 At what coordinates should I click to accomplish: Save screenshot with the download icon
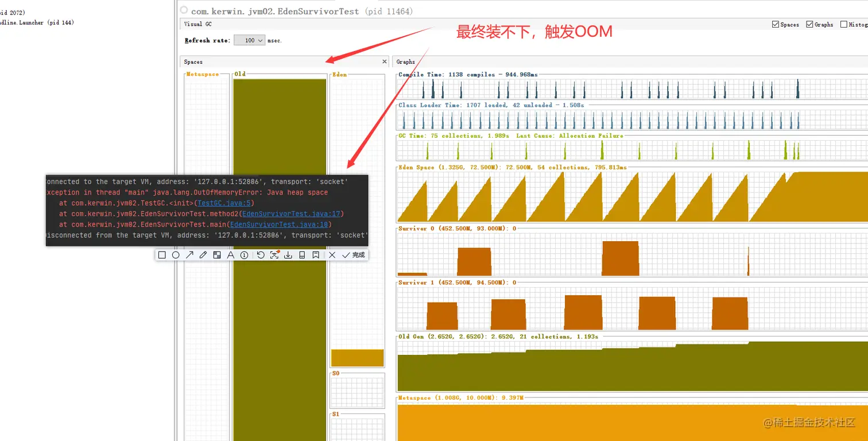(288, 255)
